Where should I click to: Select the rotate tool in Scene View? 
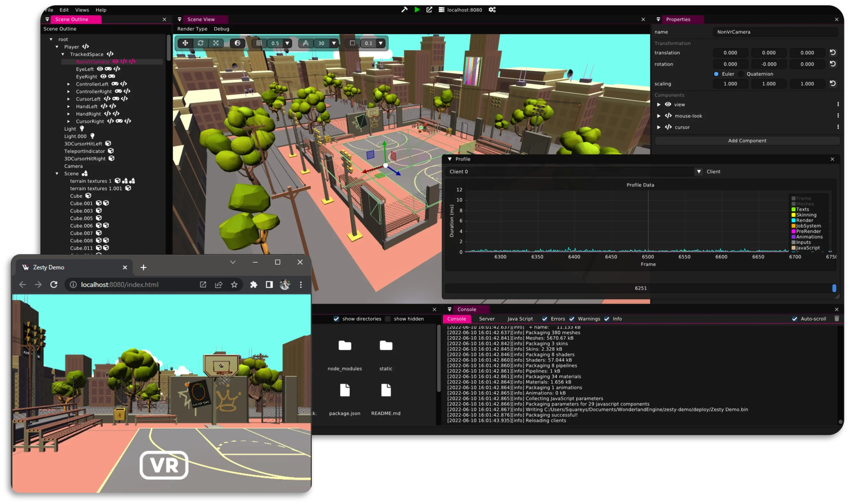tap(201, 43)
